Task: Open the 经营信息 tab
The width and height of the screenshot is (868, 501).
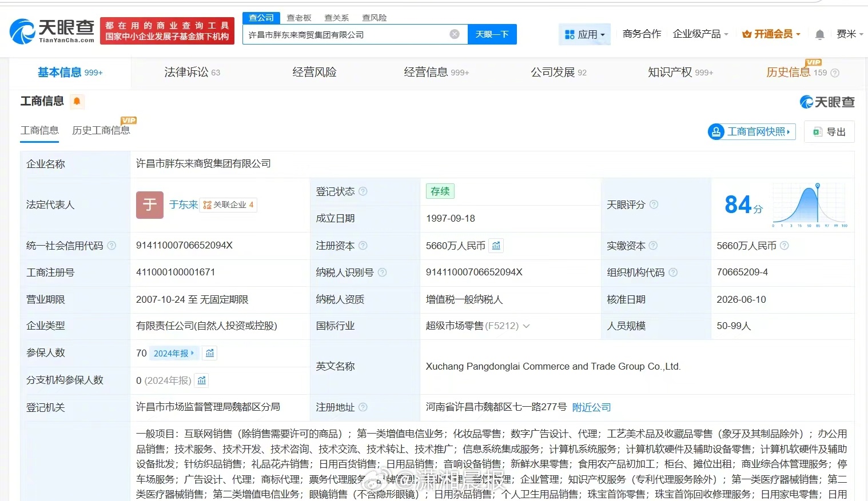Action: [436, 73]
